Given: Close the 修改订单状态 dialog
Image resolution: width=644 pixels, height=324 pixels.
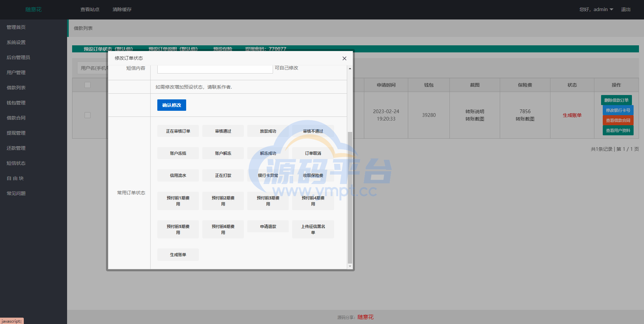Looking at the screenshot, I should [x=344, y=58].
